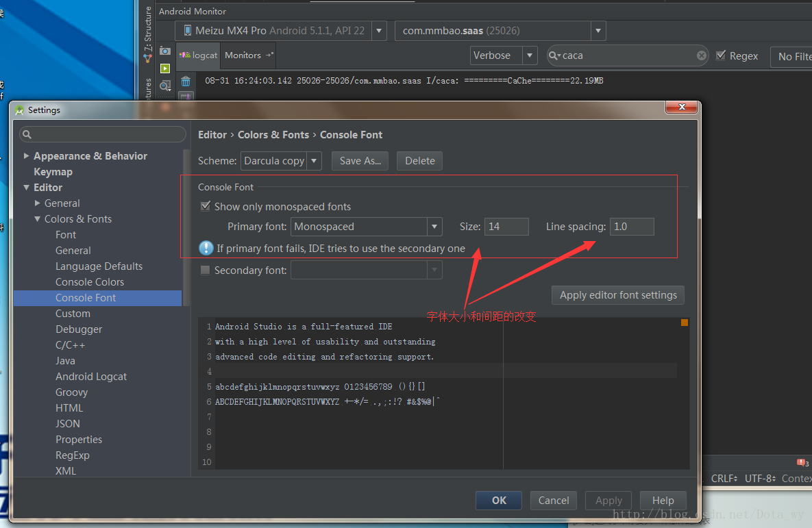Open the Verbose log level dropdown
The height and width of the screenshot is (528, 812).
(x=530, y=55)
